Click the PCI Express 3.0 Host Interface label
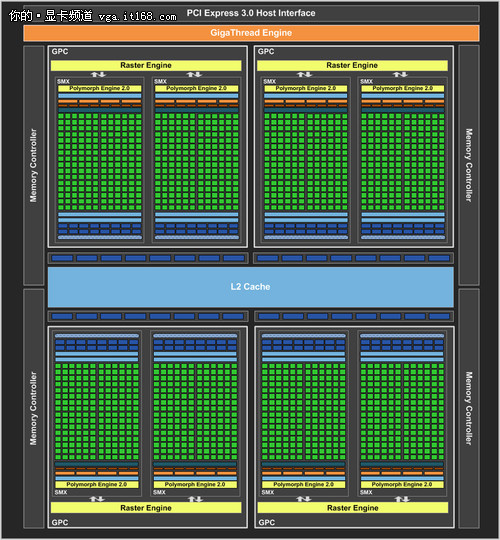The image size is (500, 540). 251,13
